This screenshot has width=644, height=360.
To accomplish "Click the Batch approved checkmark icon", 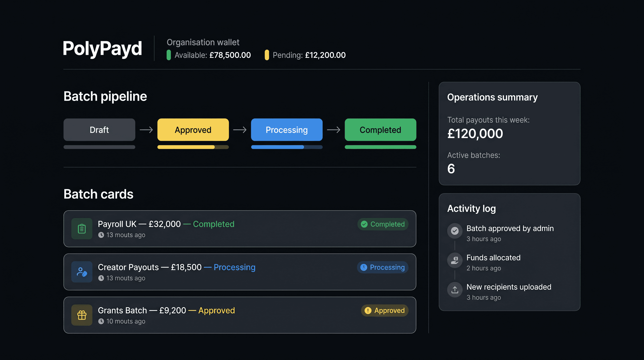I will [455, 231].
